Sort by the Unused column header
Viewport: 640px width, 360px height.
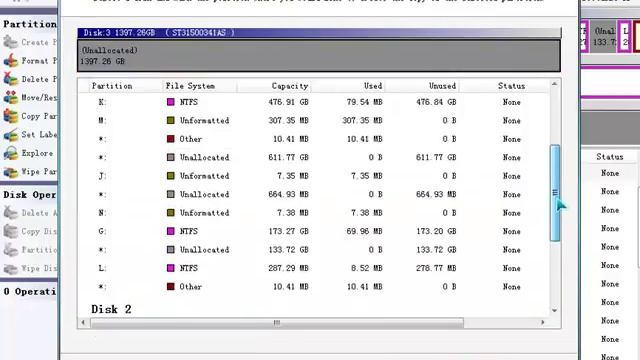click(442, 86)
